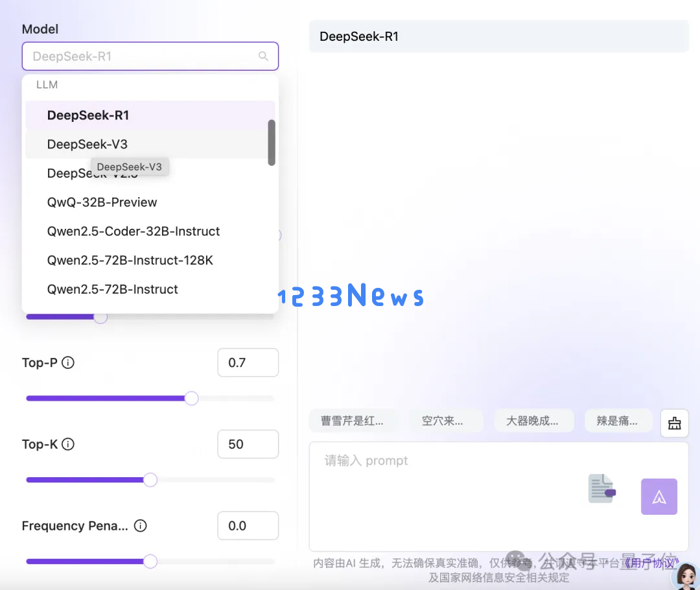Screen dimensions: 700x590
Task: Click the Frequency Penalty slider handle
Action: [x=150, y=561]
